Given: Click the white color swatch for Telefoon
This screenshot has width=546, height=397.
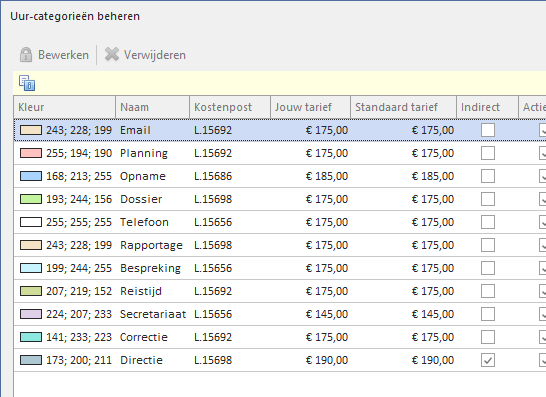Looking at the screenshot, I should click(x=31, y=222).
